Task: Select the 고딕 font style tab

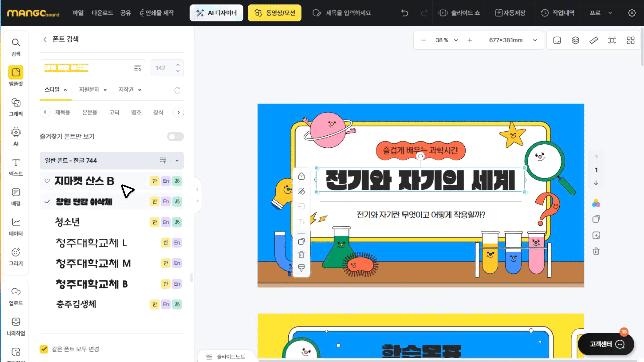Action: [x=114, y=112]
